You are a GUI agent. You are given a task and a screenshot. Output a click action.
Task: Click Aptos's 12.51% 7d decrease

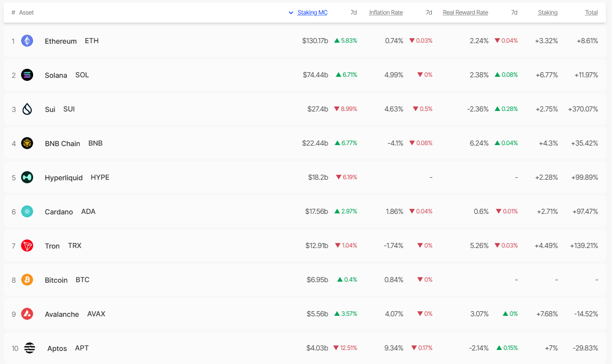coord(345,348)
